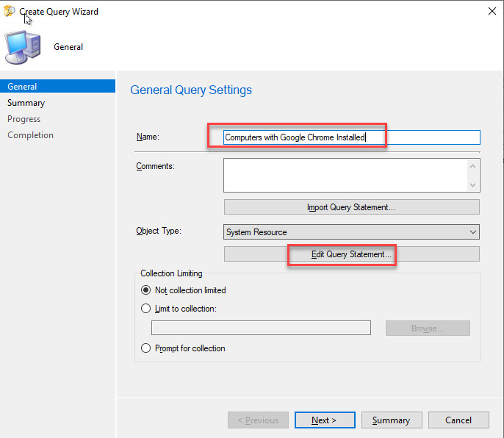Click inside the Comments text box
The width and height of the screenshot is (504, 438).
click(x=345, y=175)
